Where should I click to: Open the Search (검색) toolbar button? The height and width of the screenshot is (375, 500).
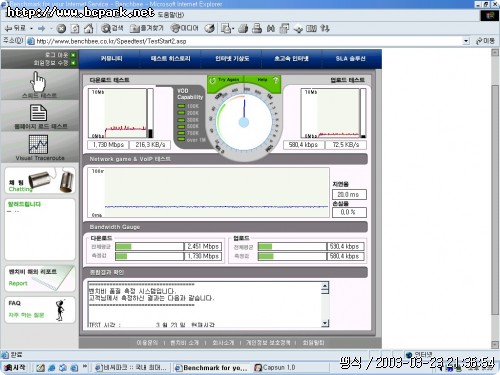pyautogui.click(x=112, y=29)
